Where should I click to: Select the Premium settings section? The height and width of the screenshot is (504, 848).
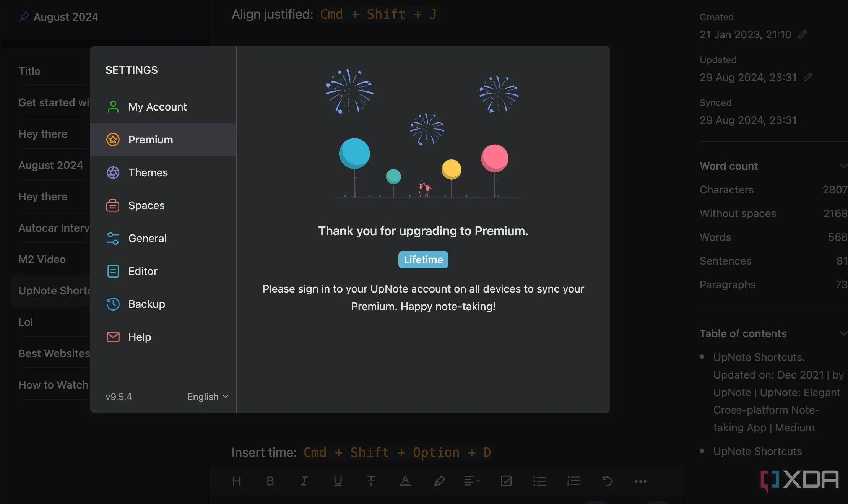coord(163,140)
